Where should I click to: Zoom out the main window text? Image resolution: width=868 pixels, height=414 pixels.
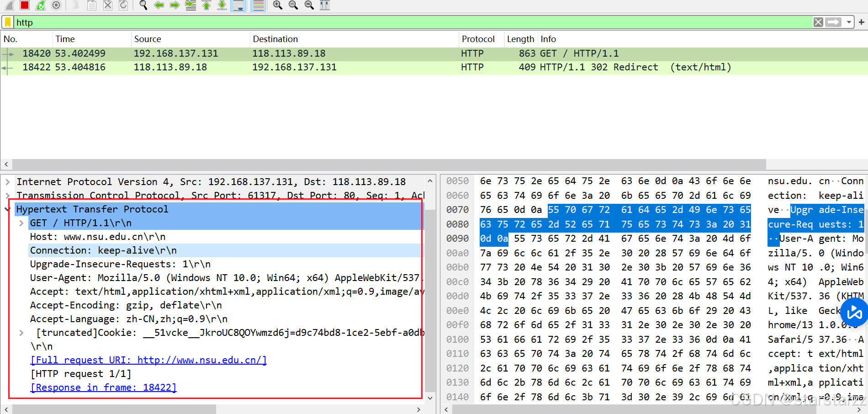293,5
